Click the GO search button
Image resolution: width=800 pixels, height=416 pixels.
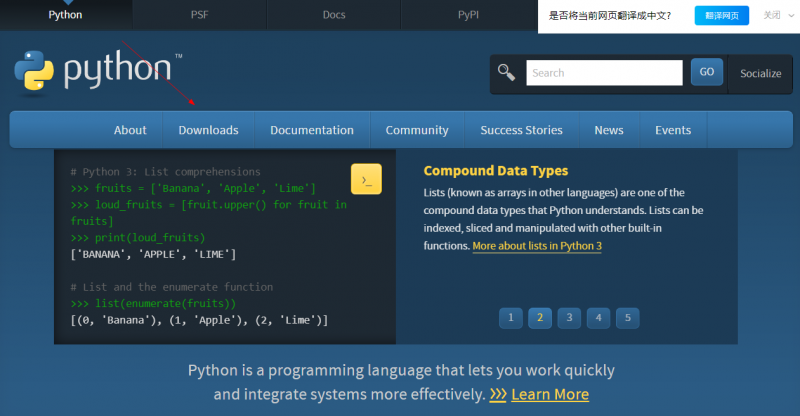pyautogui.click(x=707, y=72)
